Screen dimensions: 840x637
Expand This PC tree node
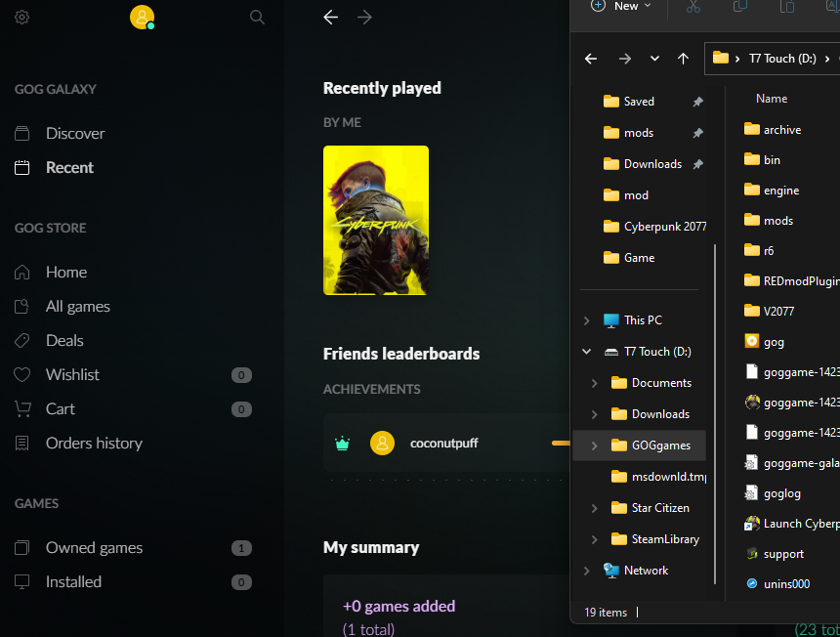pos(587,320)
